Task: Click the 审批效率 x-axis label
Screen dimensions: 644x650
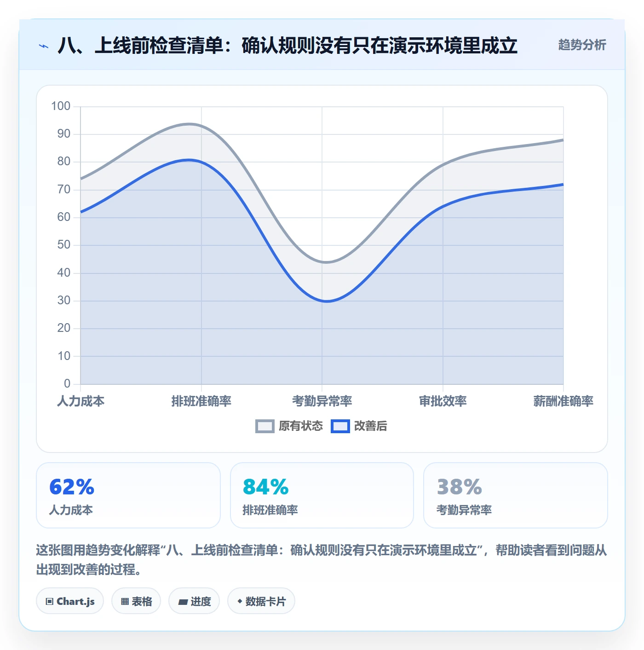Action: pos(443,401)
